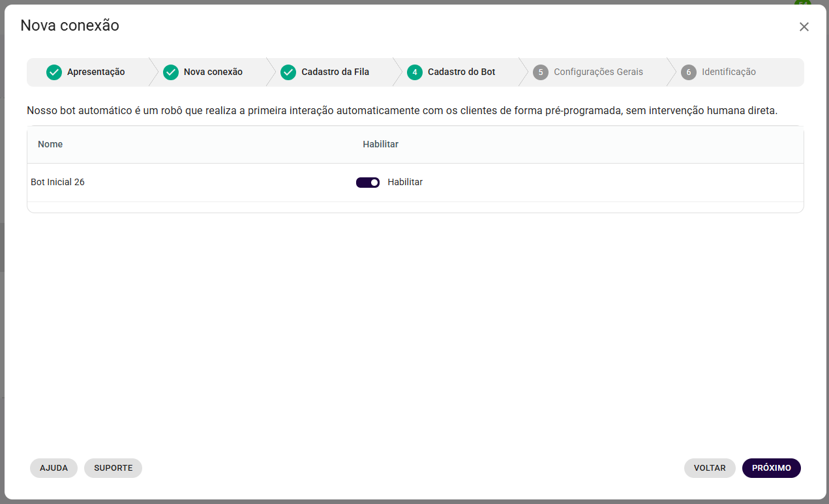
Task: Click the grey step 6 number circle
Action: pyautogui.click(x=689, y=72)
